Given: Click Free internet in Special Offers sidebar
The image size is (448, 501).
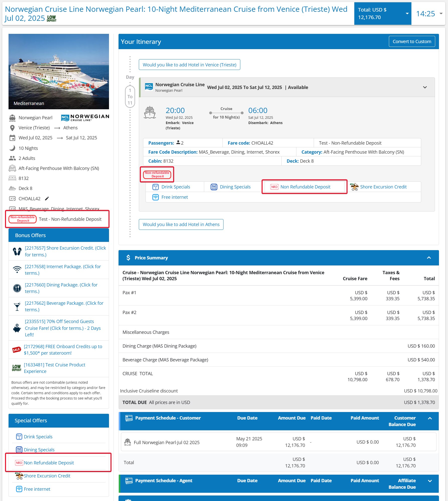Looking at the screenshot, I should coord(37,489).
